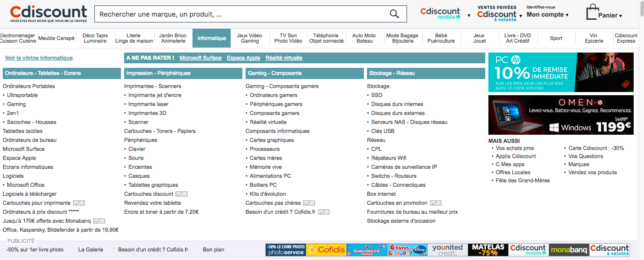The width and height of the screenshot is (644, 260).
Task: Open the Vin Epicerie menu
Action: [x=594, y=38]
